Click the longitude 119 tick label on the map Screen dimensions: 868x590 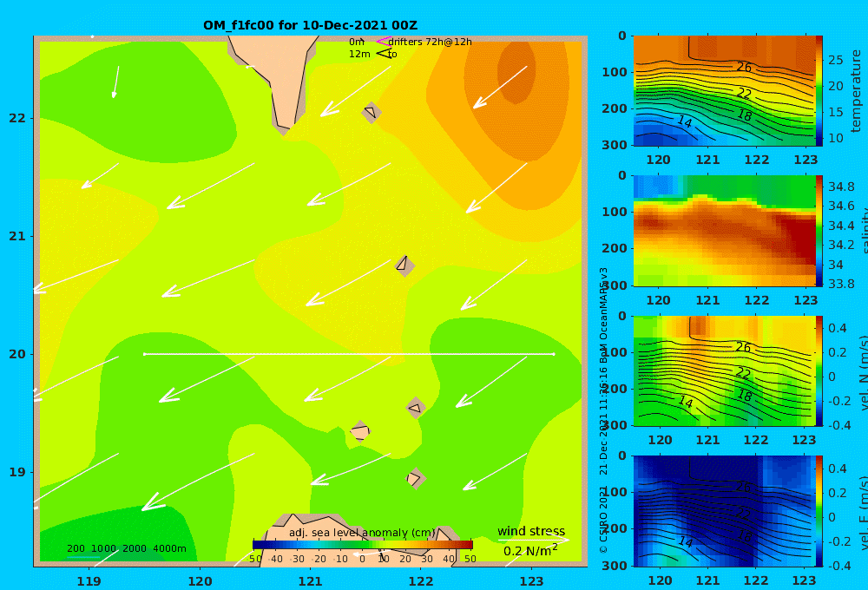pos(89,581)
